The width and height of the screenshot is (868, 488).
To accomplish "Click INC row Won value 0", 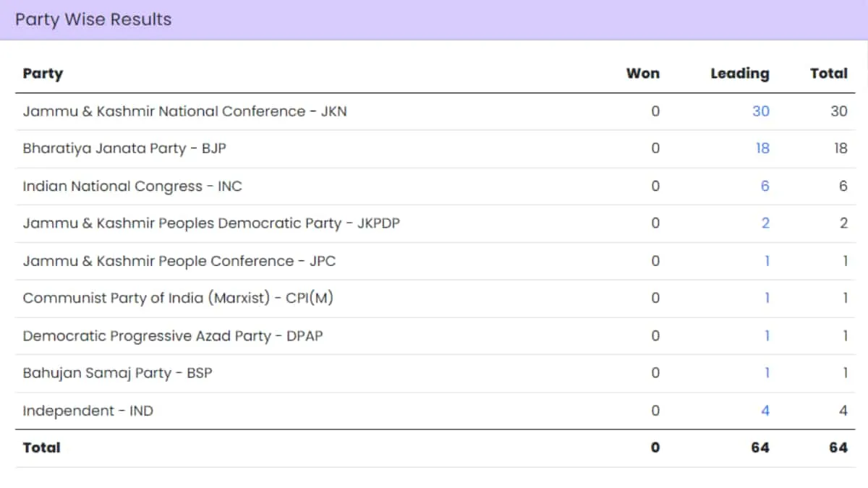I will 655,186.
